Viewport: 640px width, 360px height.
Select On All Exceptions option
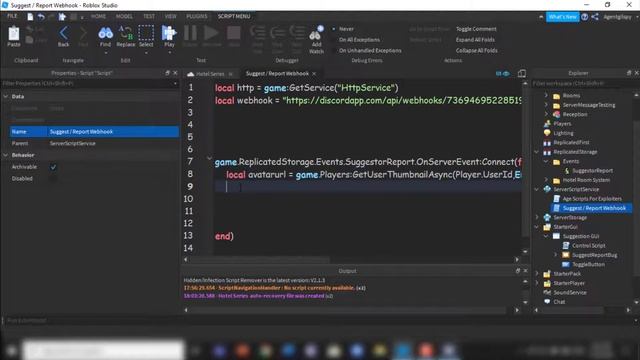tap(359, 40)
